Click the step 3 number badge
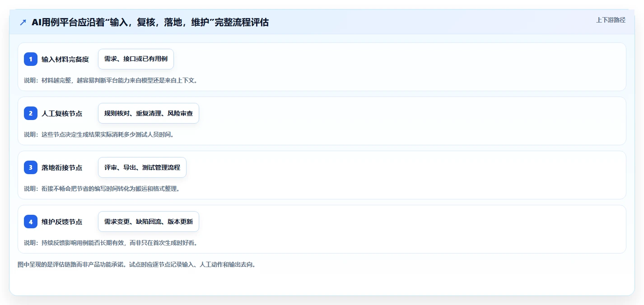The width and height of the screenshot is (644, 305). [x=31, y=167]
